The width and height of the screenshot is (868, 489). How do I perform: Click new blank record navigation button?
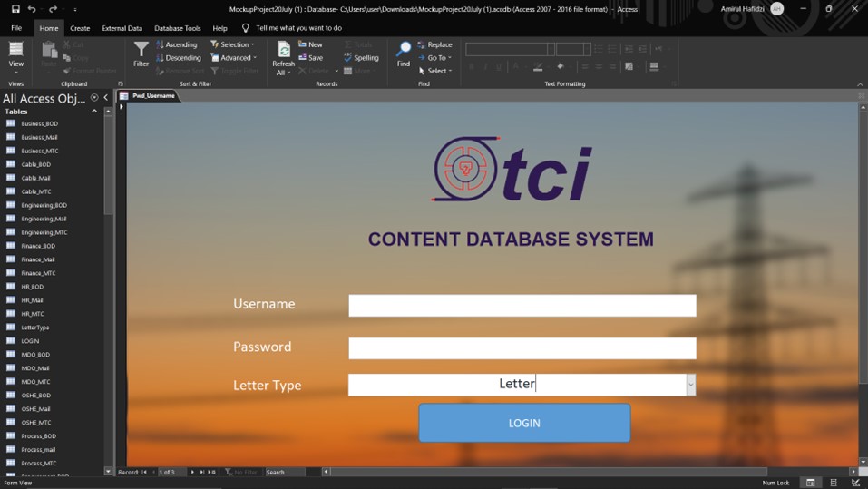212,472
